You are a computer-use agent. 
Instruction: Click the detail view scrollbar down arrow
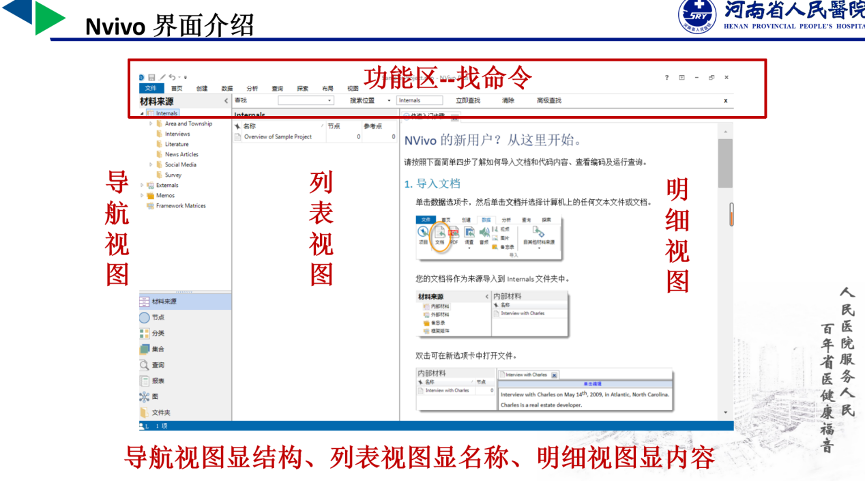coord(725,413)
